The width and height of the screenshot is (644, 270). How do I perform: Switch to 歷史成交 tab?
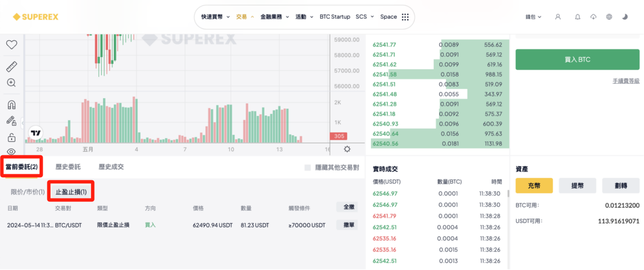(111, 167)
